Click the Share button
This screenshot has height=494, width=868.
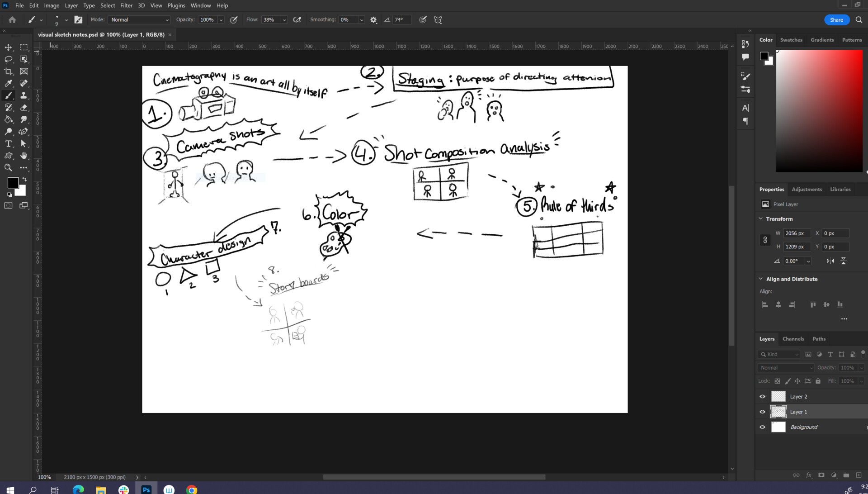coord(836,19)
